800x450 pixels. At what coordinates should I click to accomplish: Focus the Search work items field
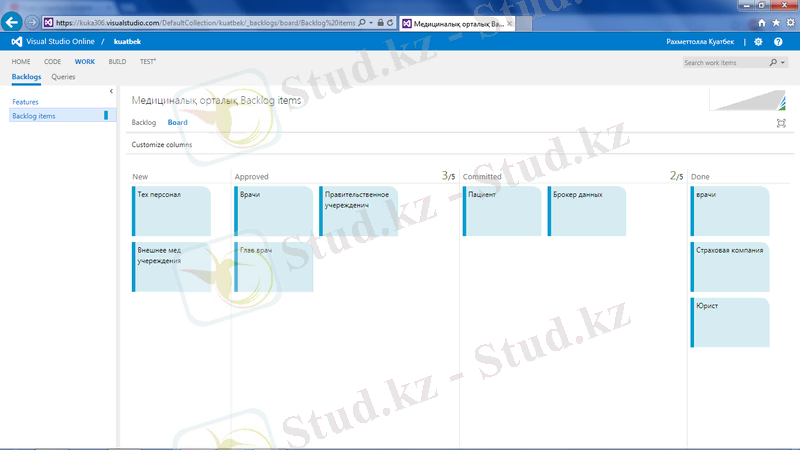(726, 62)
